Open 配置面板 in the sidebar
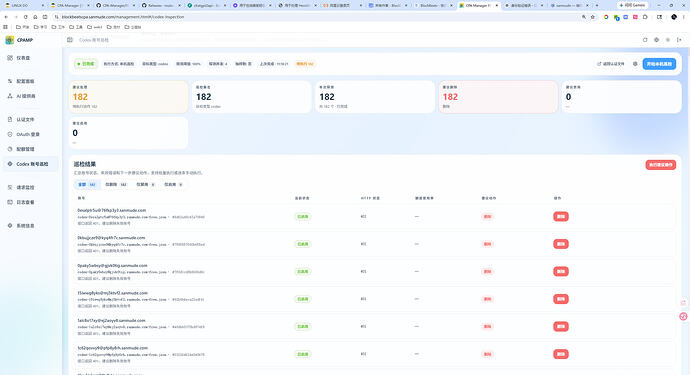This screenshot has width=690, height=375. [x=30, y=81]
